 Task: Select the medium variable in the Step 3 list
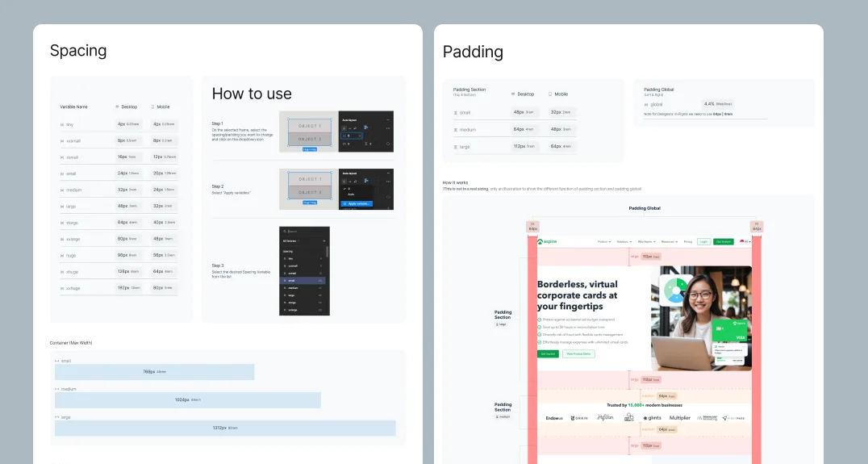(x=303, y=288)
